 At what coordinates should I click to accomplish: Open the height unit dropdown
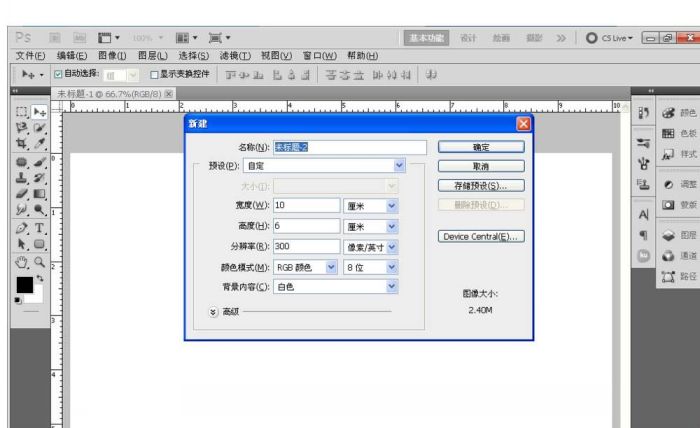coord(371,226)
